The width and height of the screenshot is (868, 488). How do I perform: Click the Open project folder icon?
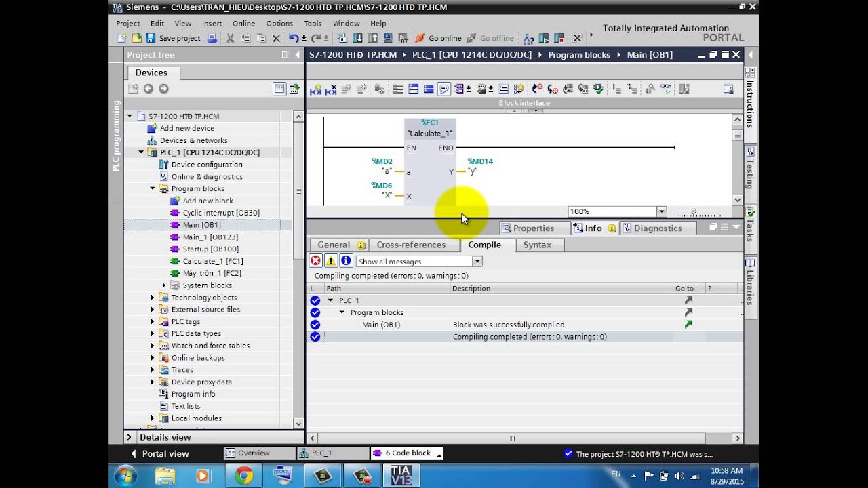[x=136, y=38]
